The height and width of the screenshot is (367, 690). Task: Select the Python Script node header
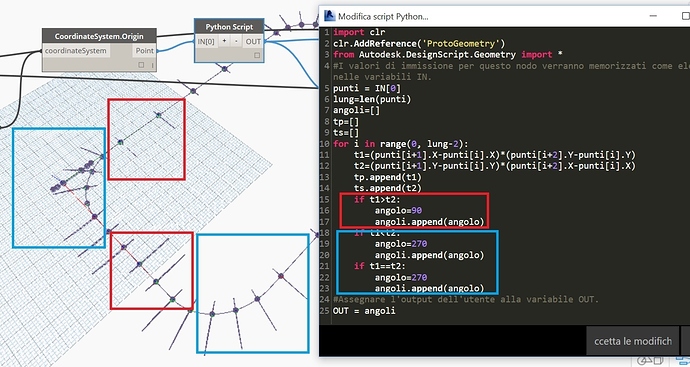click(x=229, y=27)
